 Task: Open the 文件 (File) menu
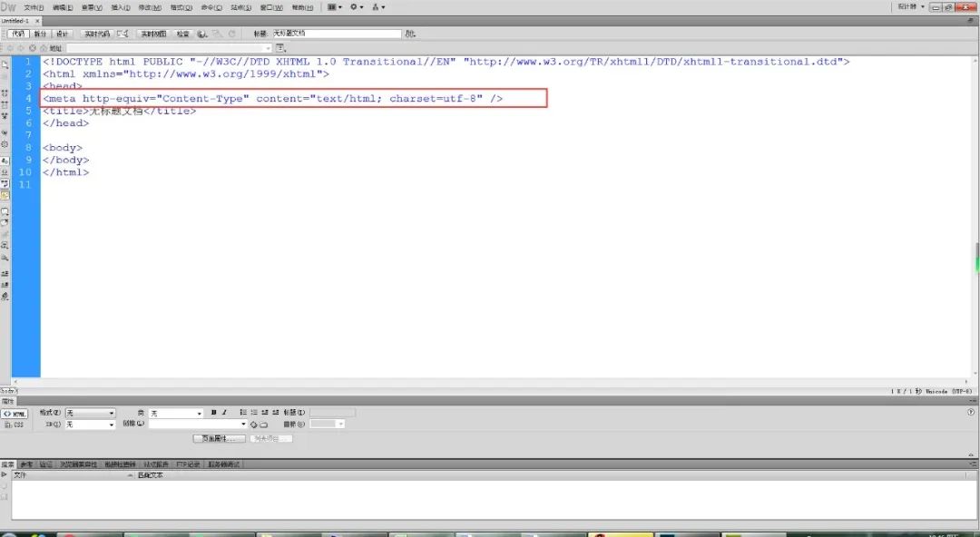coord(34,7)
